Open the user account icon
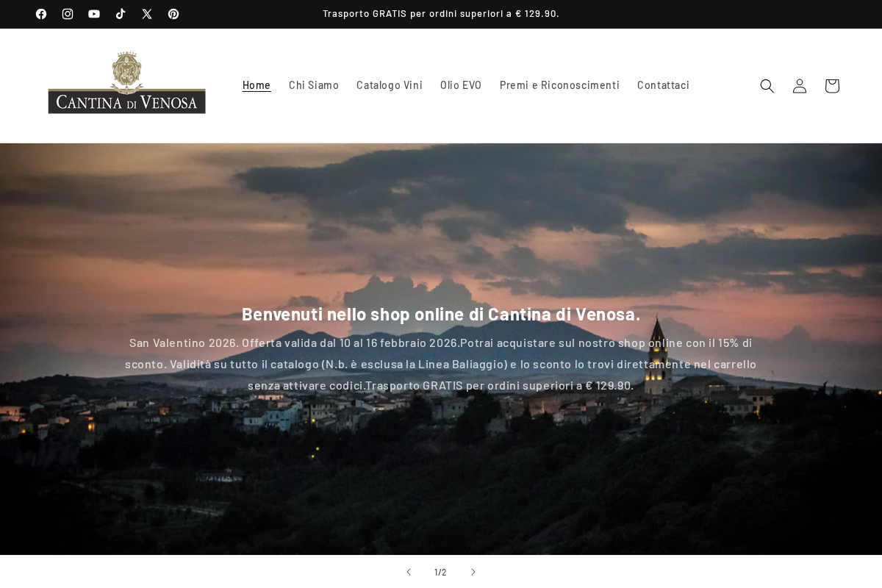This screenshot has height=588, width=882. (800, 86)
